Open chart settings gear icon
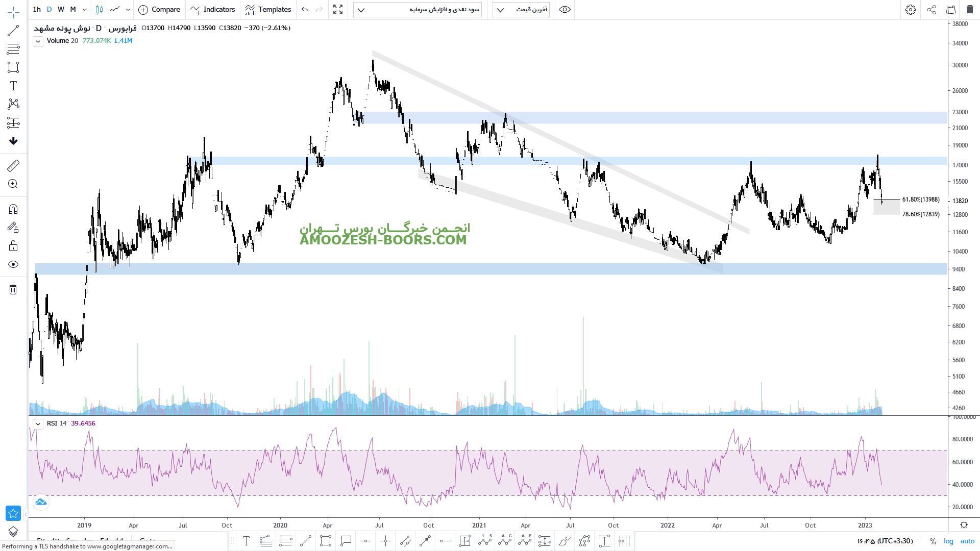This screenshot has height=551, width=980. [x=910, y=10]
